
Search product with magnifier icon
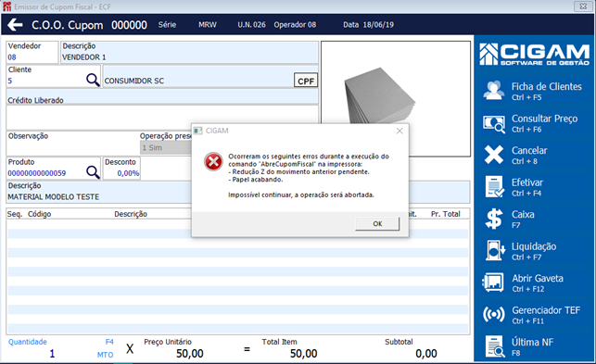(93, 172)
